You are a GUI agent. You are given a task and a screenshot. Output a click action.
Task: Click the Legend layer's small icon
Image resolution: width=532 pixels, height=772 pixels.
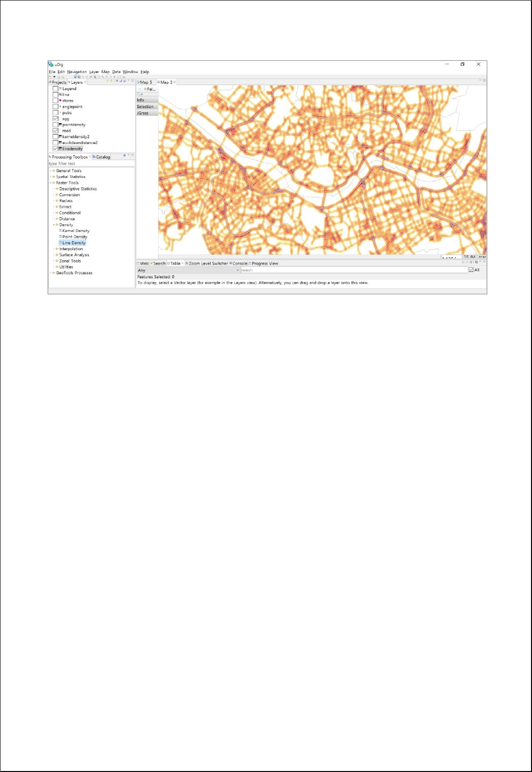[60, 89]
